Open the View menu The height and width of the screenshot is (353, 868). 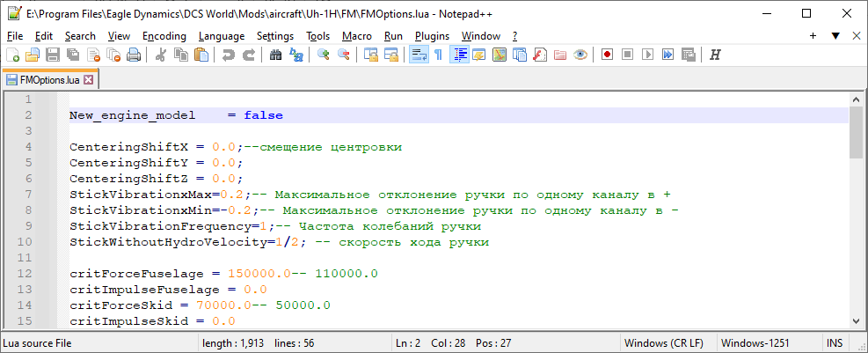pos(119,36)
